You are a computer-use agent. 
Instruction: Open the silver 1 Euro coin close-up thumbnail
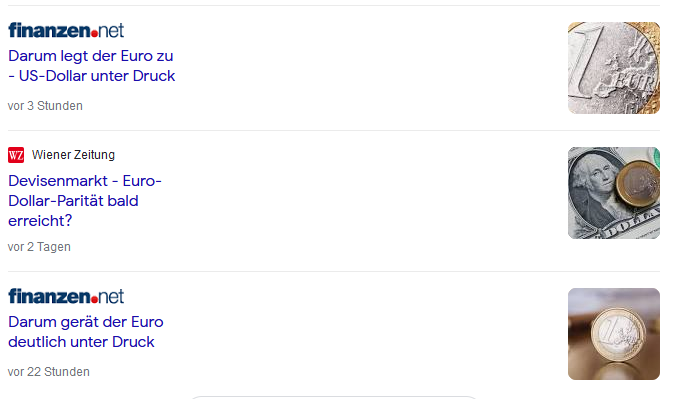[x=614, y=68]
